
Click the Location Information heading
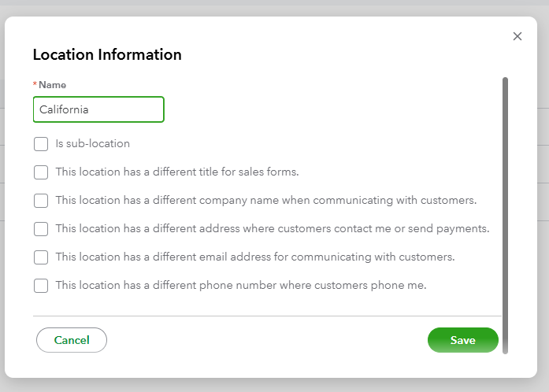tap(107, 55)
